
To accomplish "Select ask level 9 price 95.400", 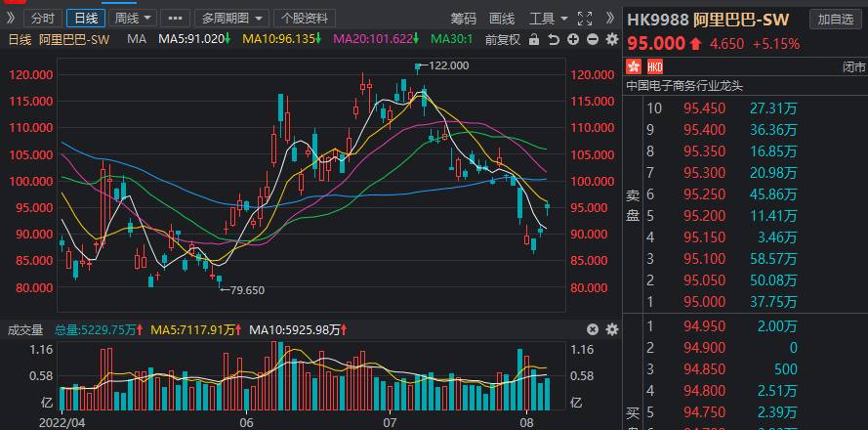I will (704, 130).
